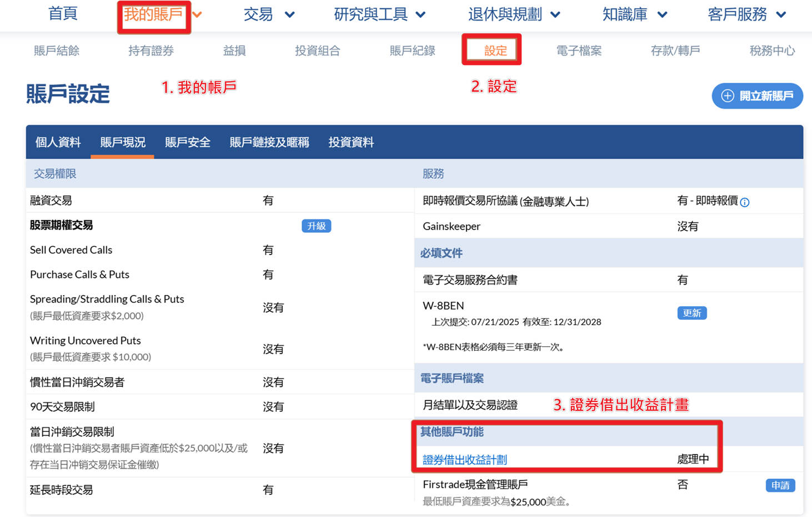
Task: Expand the 我的賬戶 dropdown chevron
Action: [197, 15]
